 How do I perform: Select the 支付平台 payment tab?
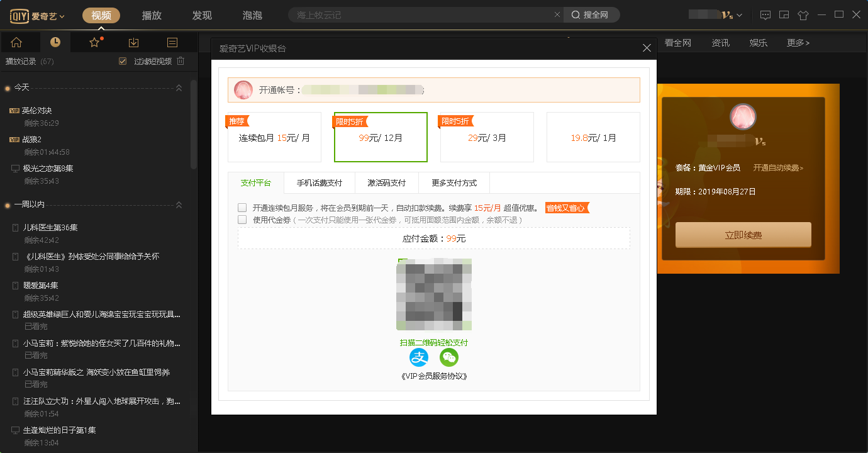point(256,183)
